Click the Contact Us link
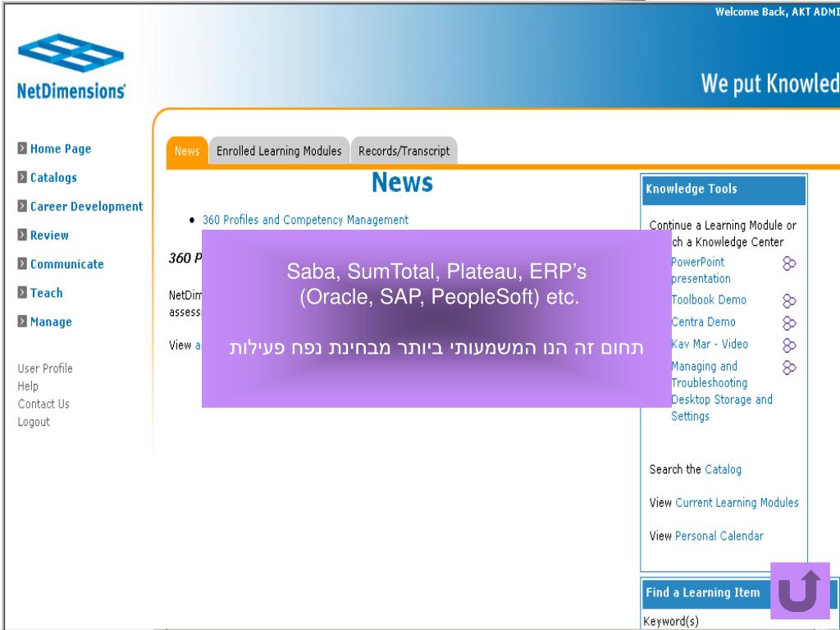This screenshot has width=840, height=630. click(43, 404)
